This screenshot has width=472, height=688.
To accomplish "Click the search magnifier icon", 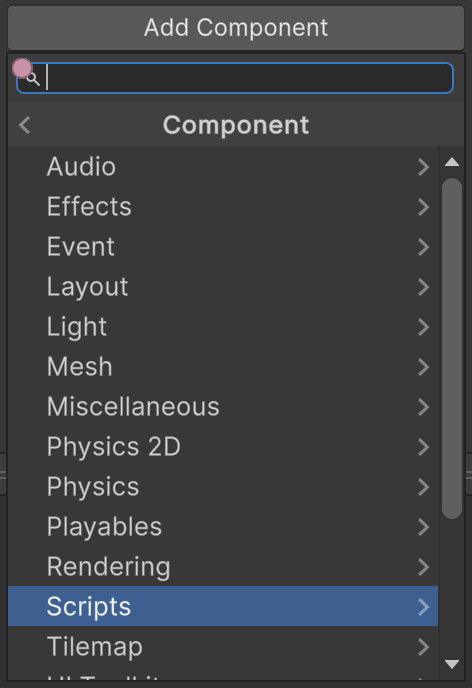I will [33, 79].
